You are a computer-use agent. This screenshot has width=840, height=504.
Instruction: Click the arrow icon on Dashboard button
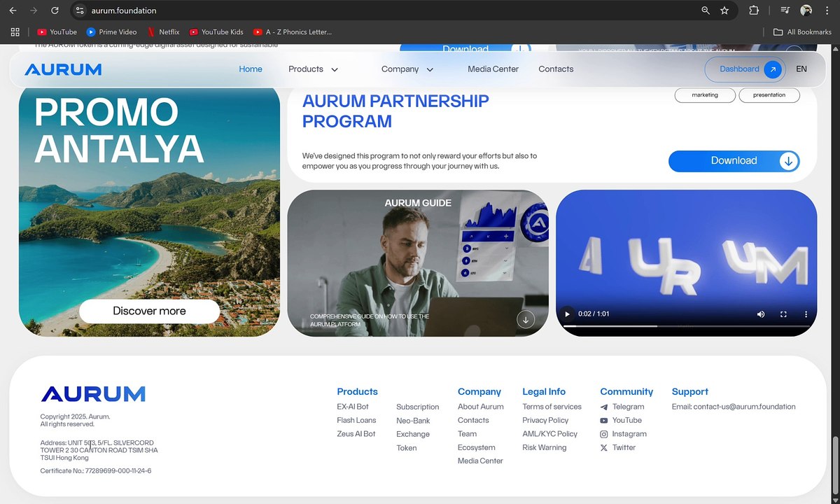click(773, 69)
